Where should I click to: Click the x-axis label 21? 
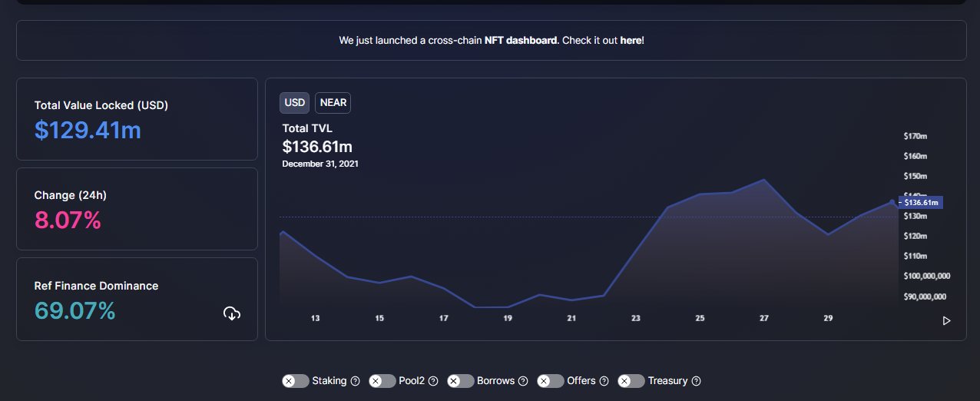[571, 318]
